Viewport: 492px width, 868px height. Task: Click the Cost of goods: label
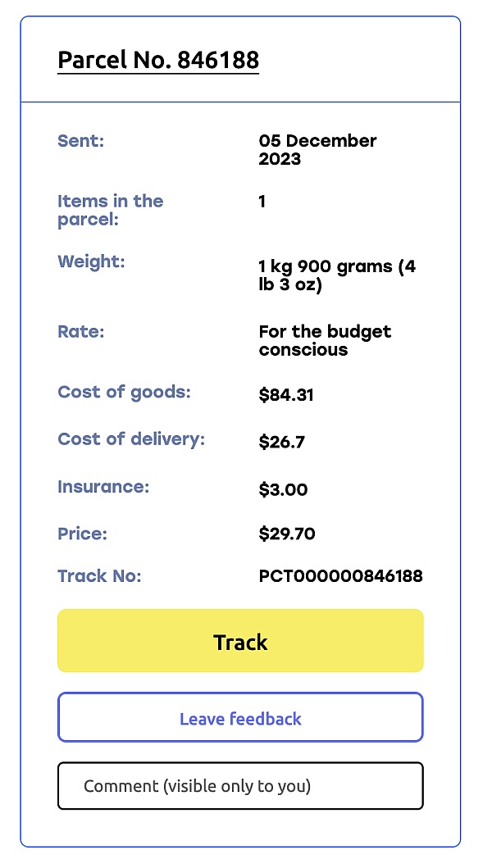pyautogui.click(x=124, y=392)
